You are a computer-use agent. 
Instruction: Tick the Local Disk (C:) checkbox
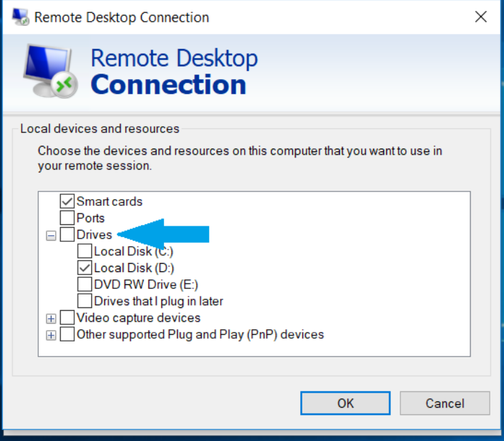(84, 252)
